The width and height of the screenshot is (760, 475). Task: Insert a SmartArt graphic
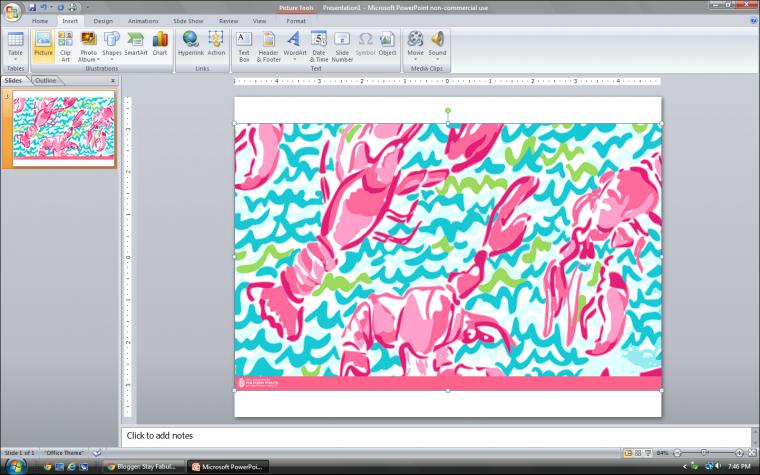pos(136,46)
